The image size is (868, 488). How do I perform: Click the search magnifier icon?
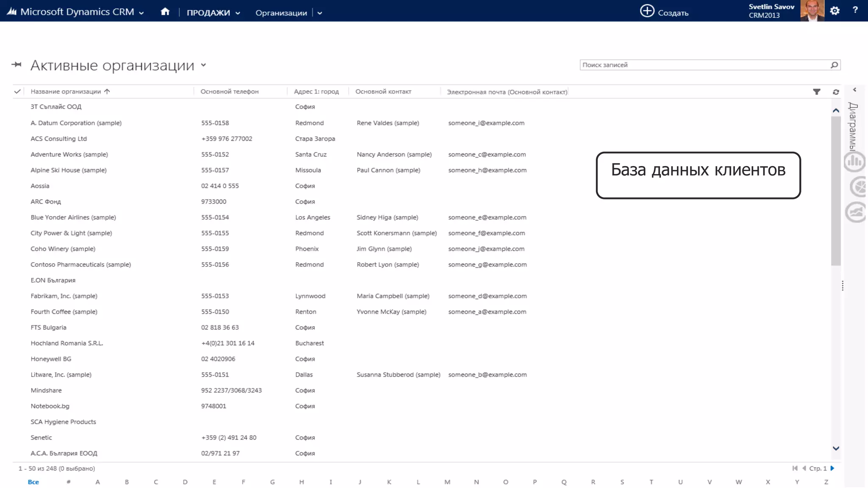834,65
